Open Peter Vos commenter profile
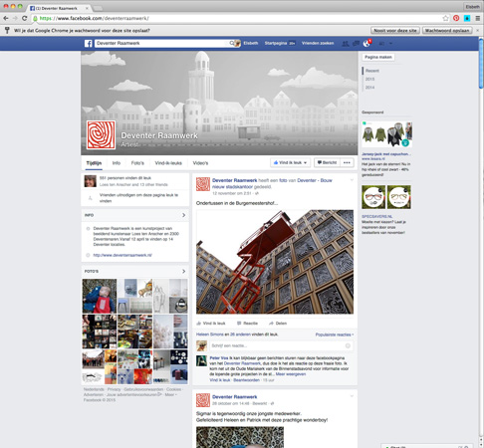Viewport: 484px width, 448px height. click(219, 358)
